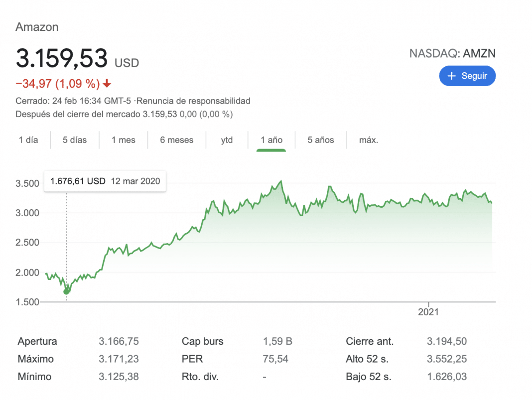This screenshot has width=532, height=400.
Task: Switch to the "5 días" chart view
Action: click(x=75, y=140)
